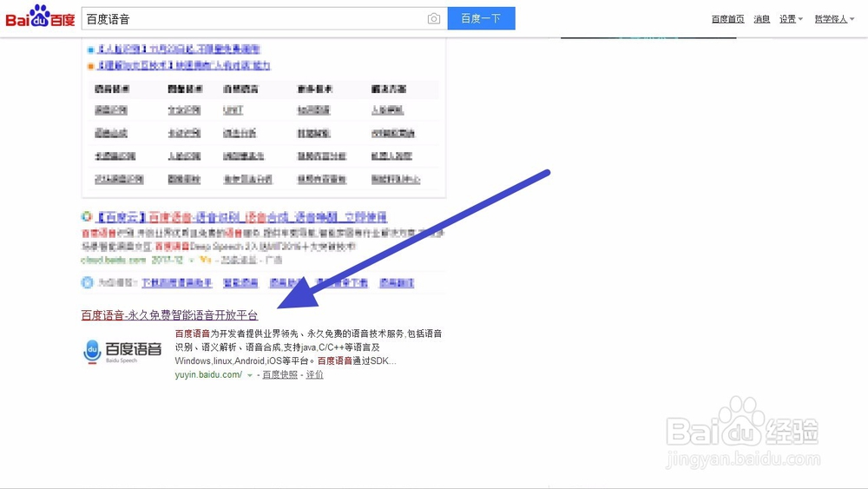Expand the 设置 settings dropdown
Image resolution: width=868 pixels, height=489 pixels.
(x=791, y=19)
